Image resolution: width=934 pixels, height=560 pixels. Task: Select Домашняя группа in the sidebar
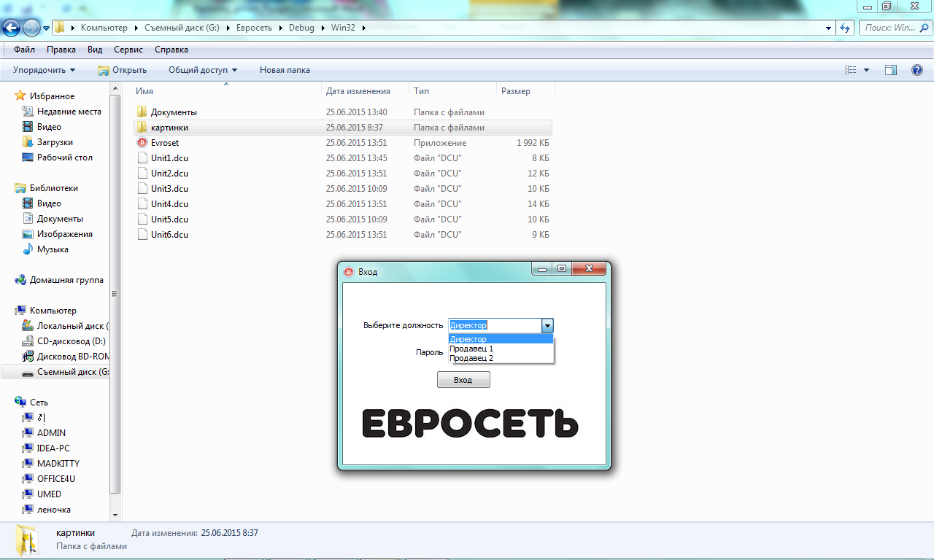coord(66,280)
